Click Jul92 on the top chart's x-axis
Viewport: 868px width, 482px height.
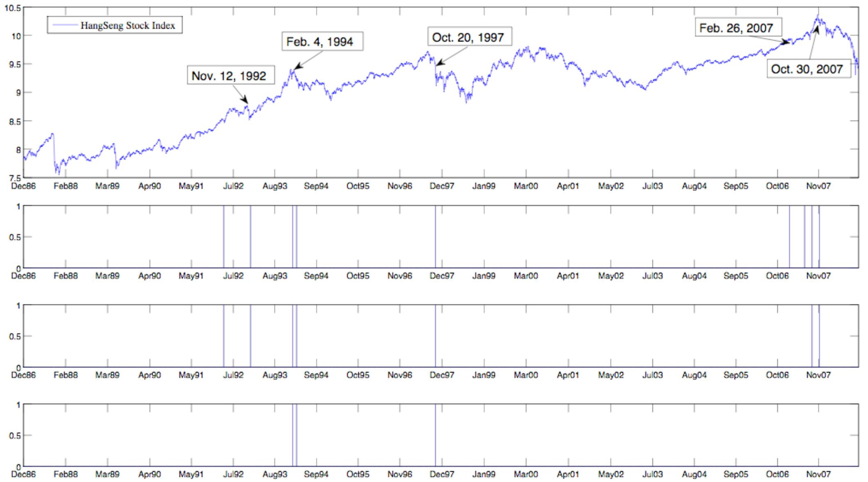pos(233,186)
